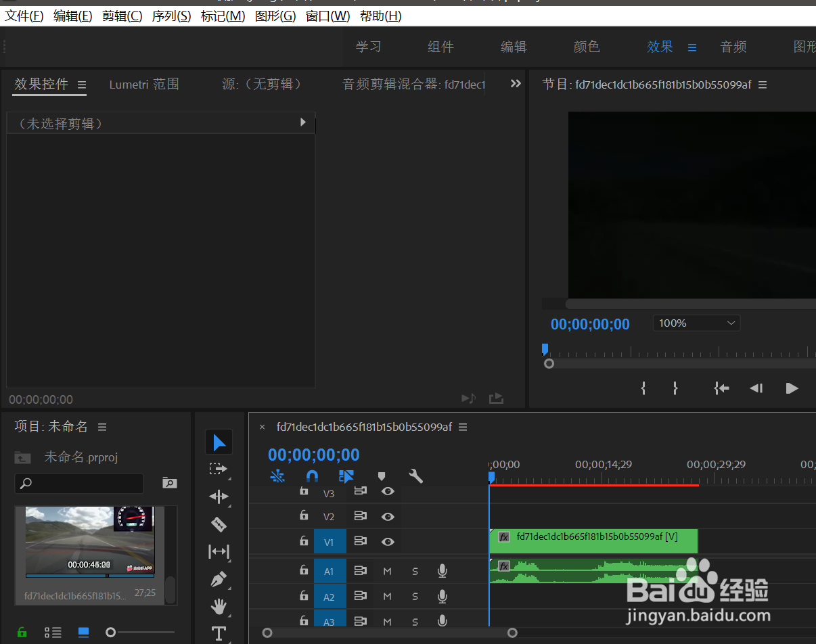Click Mark In button in Program monitor

pos(643,388)
